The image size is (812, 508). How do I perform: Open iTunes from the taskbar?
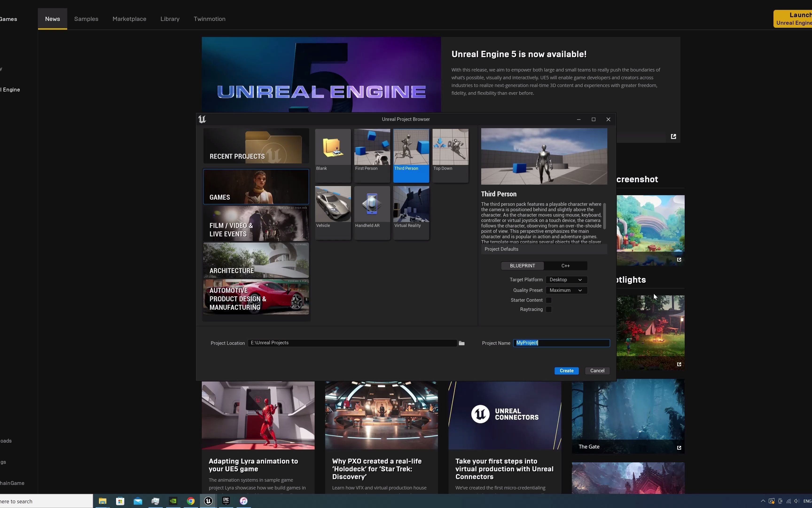244,501
